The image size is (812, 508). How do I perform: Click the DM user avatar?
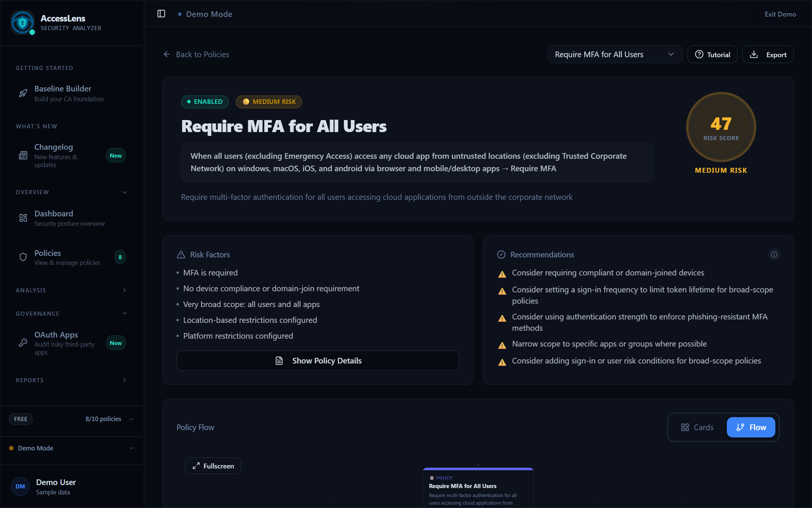point(20,486)
